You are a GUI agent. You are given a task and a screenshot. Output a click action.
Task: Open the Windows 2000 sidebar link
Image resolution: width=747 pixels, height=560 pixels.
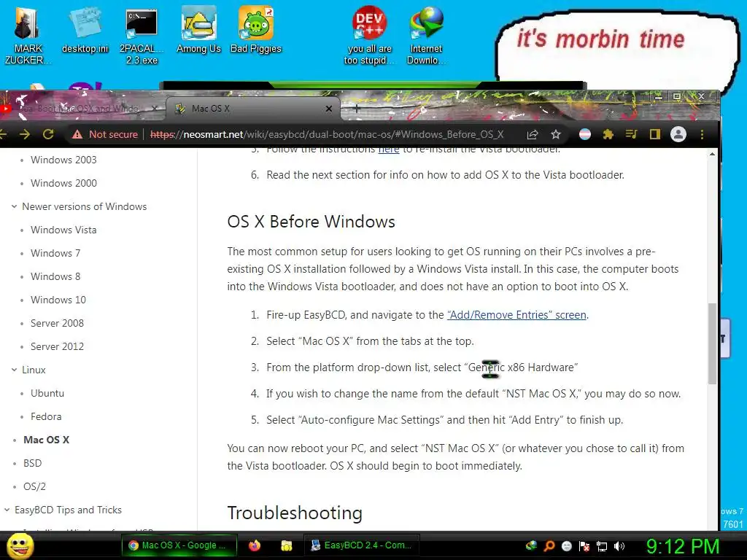[63, 183]
